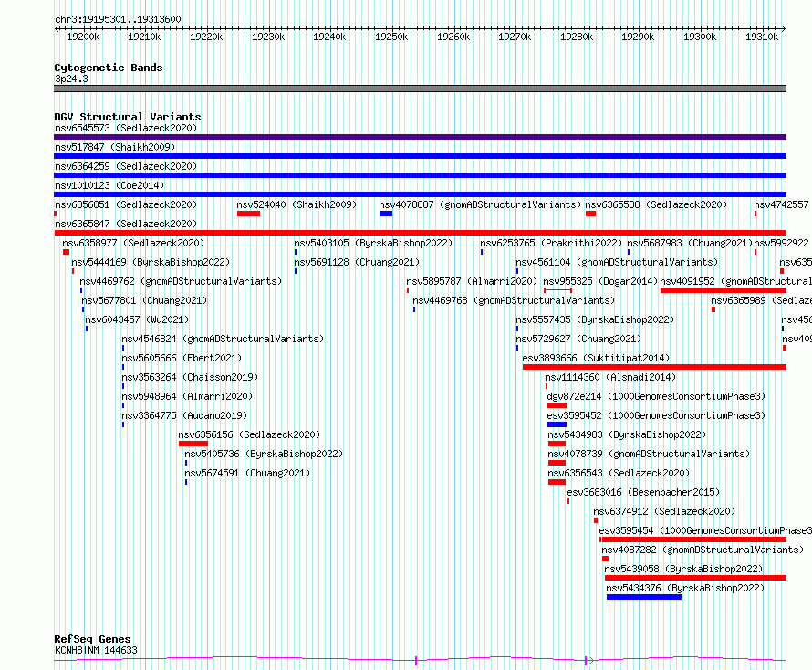This screenshot has height=670, width=812.
Task: Open the nsv517847 (Shaikh2009) variant label
Action: [x=115, y=147]
